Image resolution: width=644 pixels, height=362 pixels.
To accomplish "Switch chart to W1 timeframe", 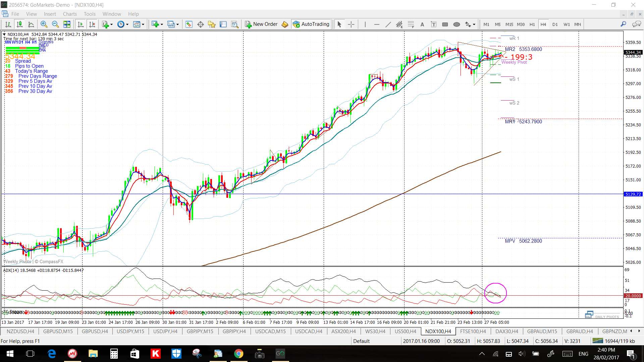I will pyautogui.click(x=567, y=24).
